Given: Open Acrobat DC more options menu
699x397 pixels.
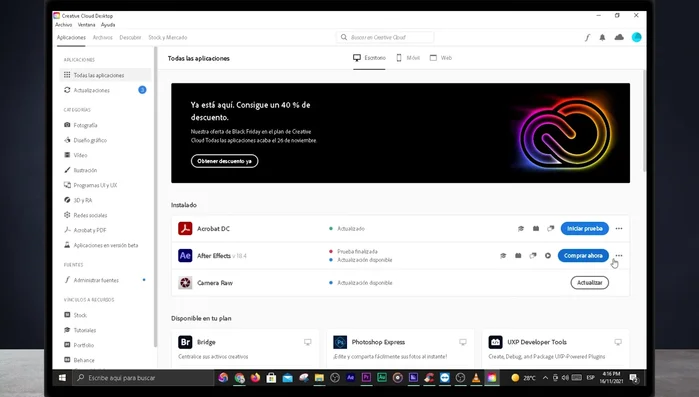Looking at the screenshot, I should coord(619,229).
